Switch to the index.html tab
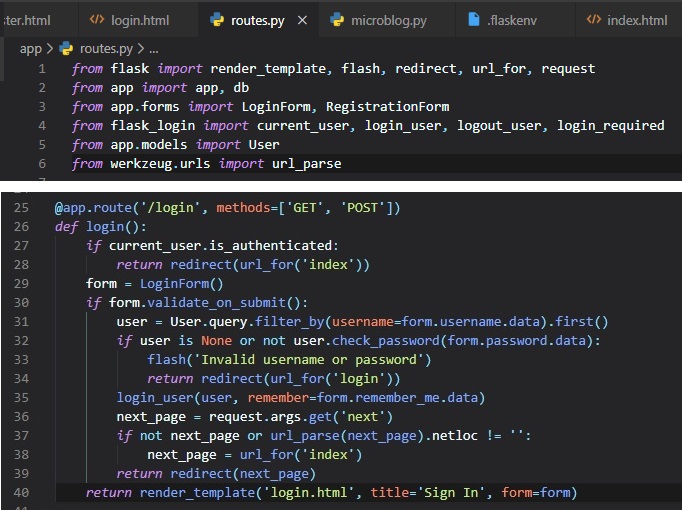This screenshot has width=682, height=510. pos(637,20)
